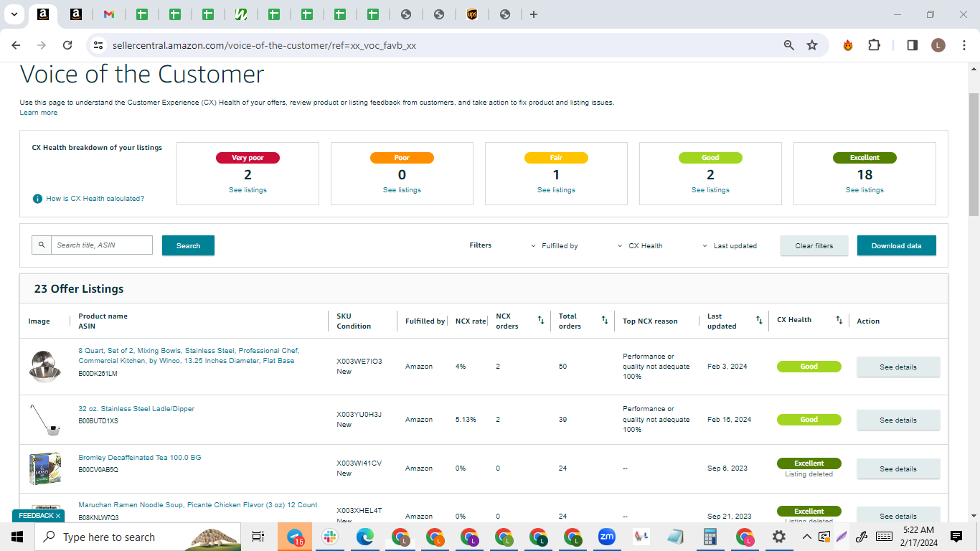980x551 pixels.
Task: Open Microsoft Edge from the taskbar
Action: pyautogui.click(x=365, y=537)
